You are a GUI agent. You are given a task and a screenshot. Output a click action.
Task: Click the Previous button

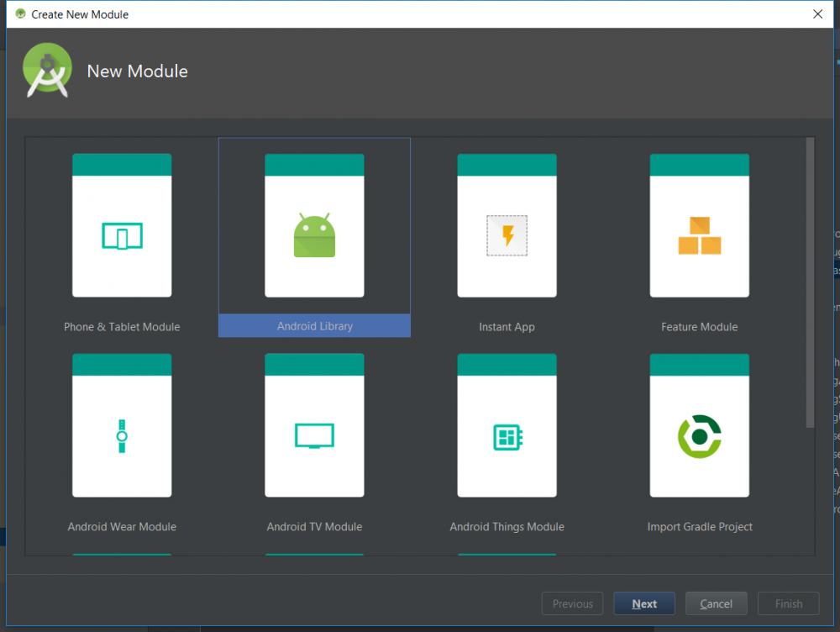point(572,603)
